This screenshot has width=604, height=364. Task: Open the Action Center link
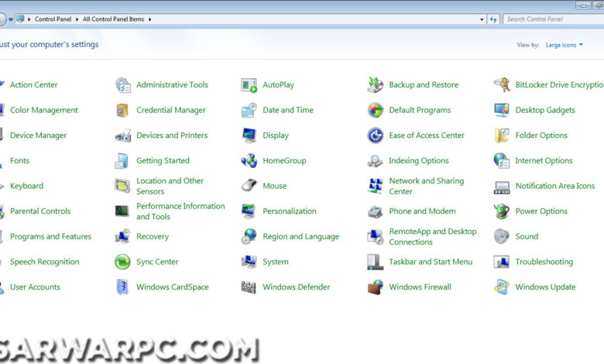tap(34, 84)
